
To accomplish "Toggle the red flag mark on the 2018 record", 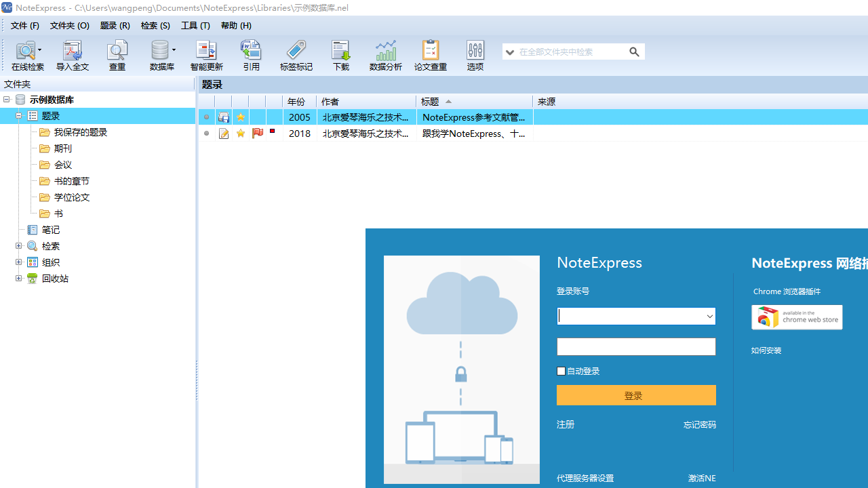I will pyautogui.click(x=257, y=133).
